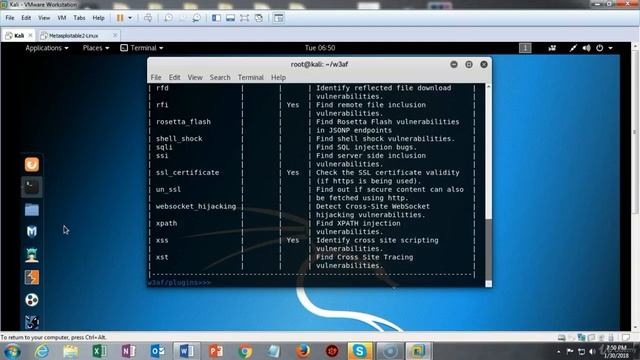Open Excel from the taskbar
This screenshot has width=640, height=360.
[99, 351]
